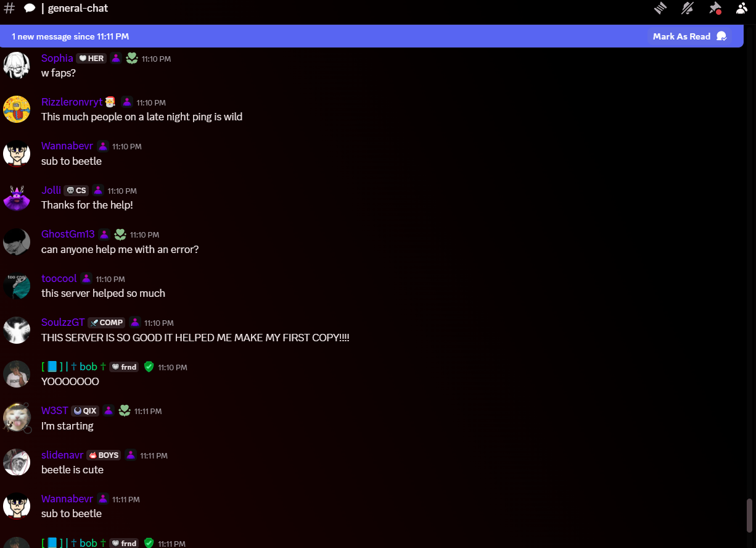Click Sophia's HER server tag badge
The image size is (756, 548).
[x=91, y=59]
